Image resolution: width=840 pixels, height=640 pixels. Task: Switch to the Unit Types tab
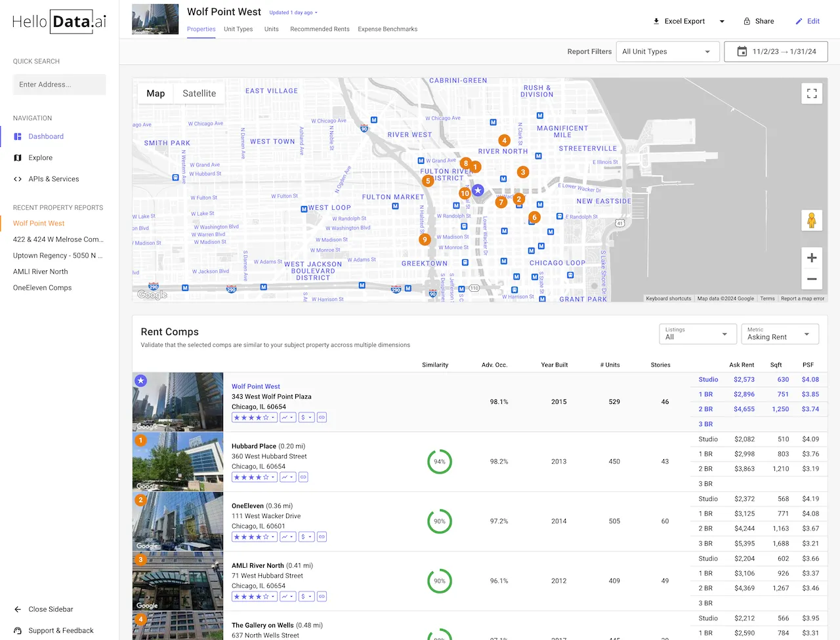(x=238, y=29)
